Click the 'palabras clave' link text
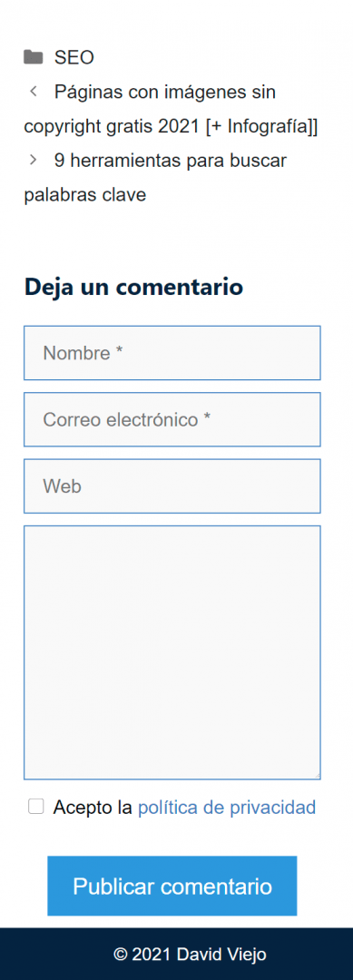Screen dimensions: 353x980 click(85, 195)
